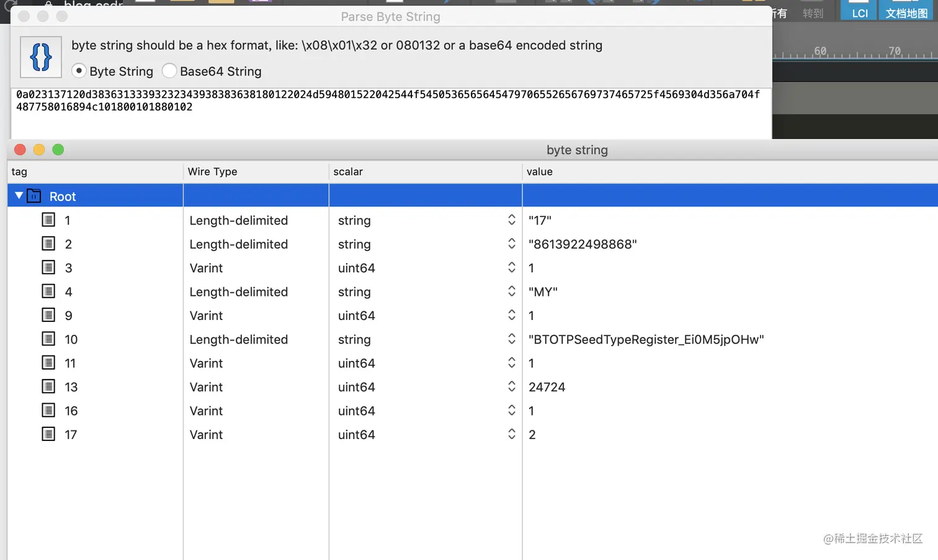This screenshot has height=560, width=938.
Task: Change scalar type stepper for tag 16
Action: click(x=511, y=411)
